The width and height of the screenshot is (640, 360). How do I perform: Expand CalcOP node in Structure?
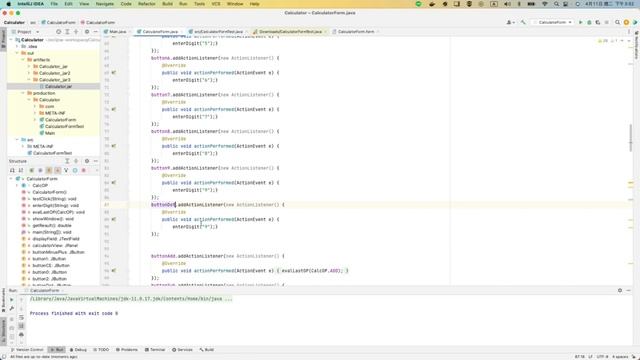(17, 185)
